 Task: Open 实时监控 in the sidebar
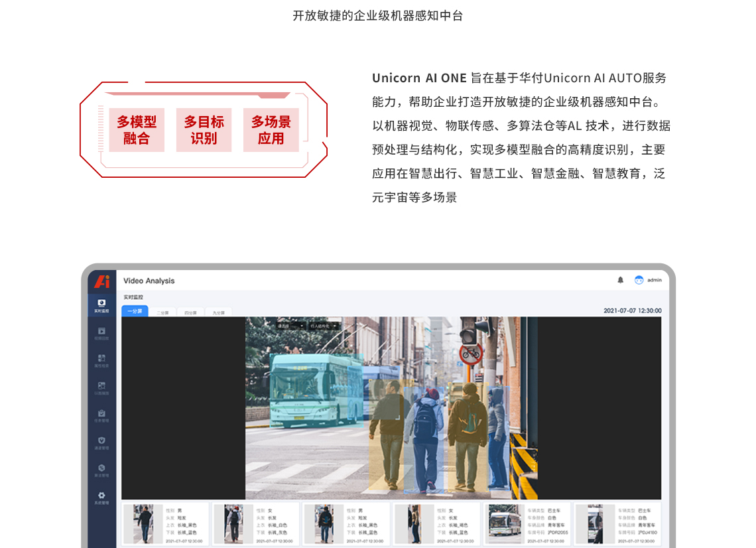coord(101,305)
